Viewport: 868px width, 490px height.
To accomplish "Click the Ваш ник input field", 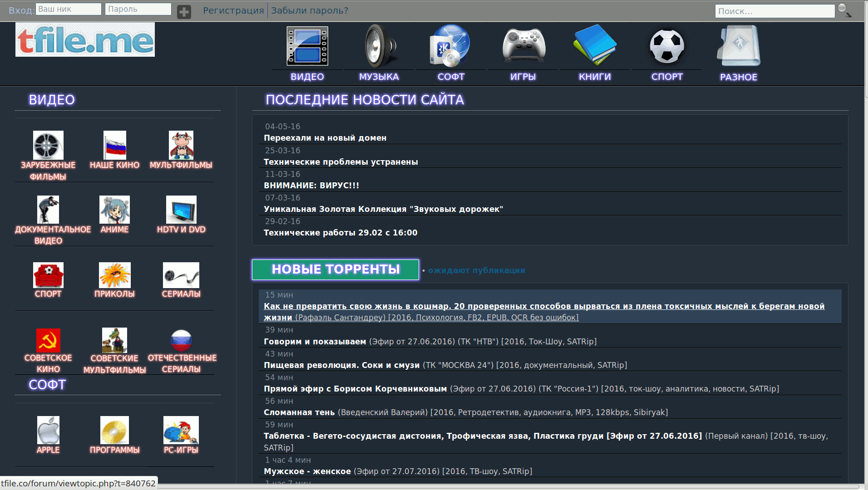I will [68, 9].
